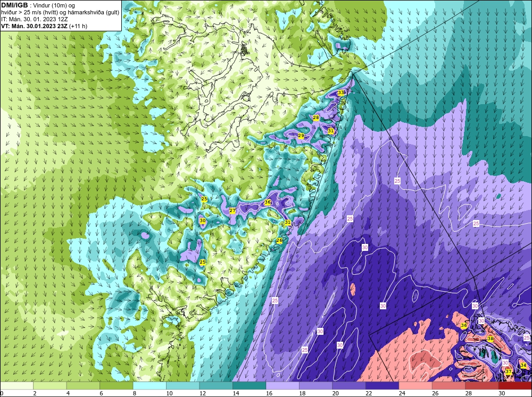This screenshot has width=532, height=397.
Task: Click the legend scale label '0'
Action: (2, 393)
